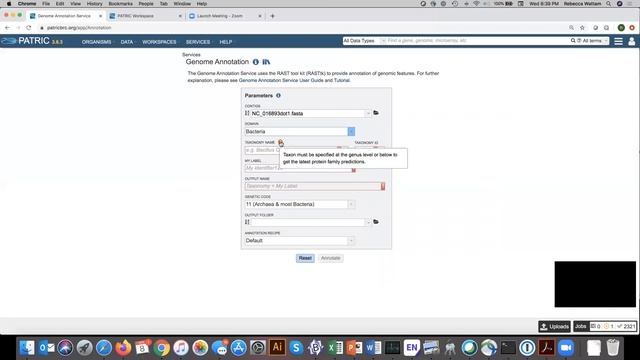
Task: Open the hamburger menu in PATRIC header
Action: (x=618, y=41)
